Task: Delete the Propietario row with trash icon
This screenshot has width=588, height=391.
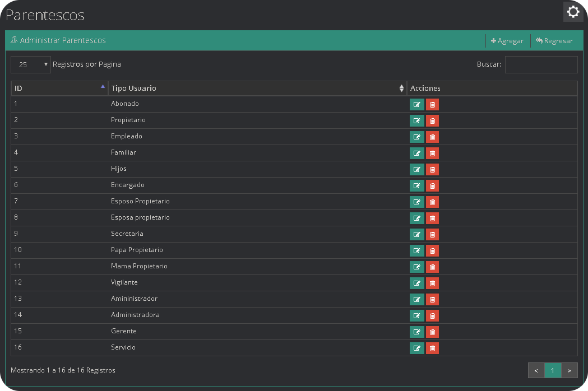Action: (x=432, y=121)
